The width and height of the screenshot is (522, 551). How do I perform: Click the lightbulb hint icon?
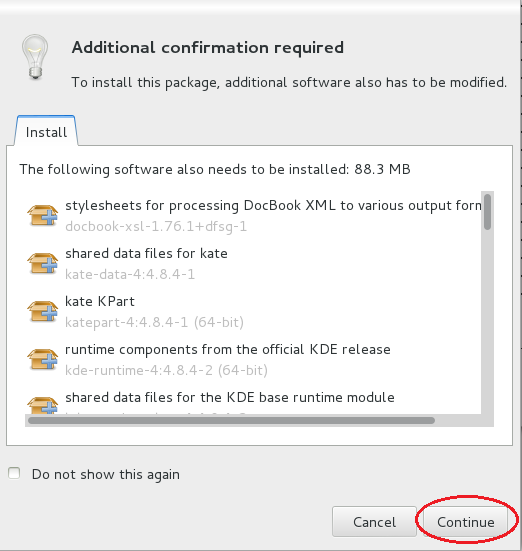(x=35, y=57)
